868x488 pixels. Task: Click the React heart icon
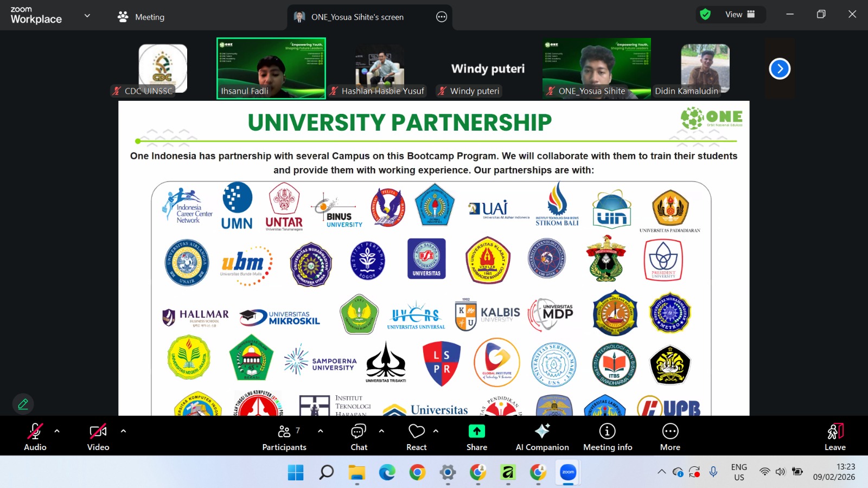coord(416,432)
